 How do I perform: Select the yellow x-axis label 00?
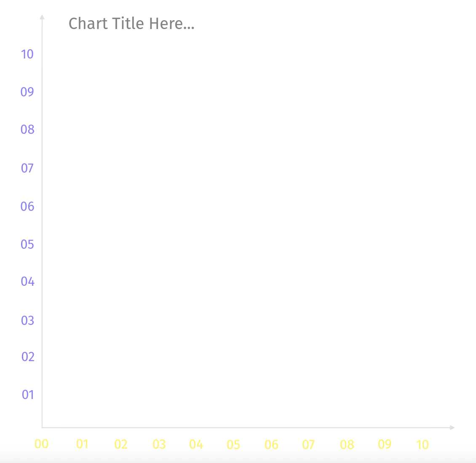coord(42,444)
